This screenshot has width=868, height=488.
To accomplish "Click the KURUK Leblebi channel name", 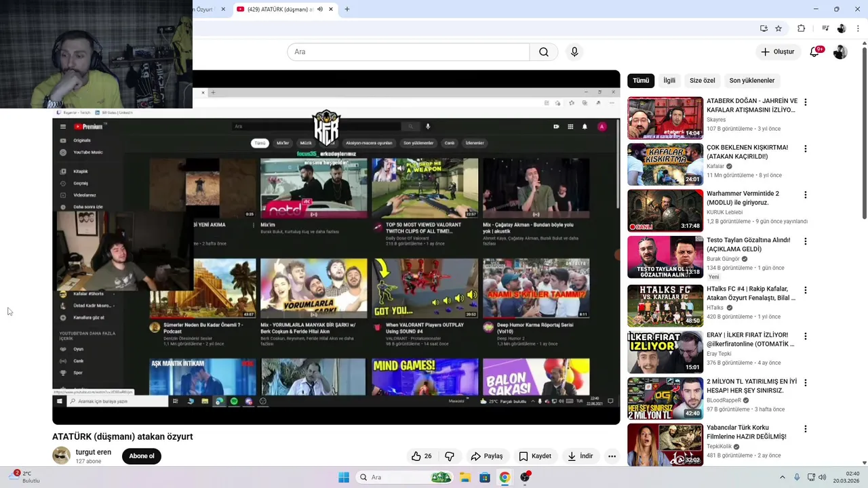I will (x=725, y=212).
